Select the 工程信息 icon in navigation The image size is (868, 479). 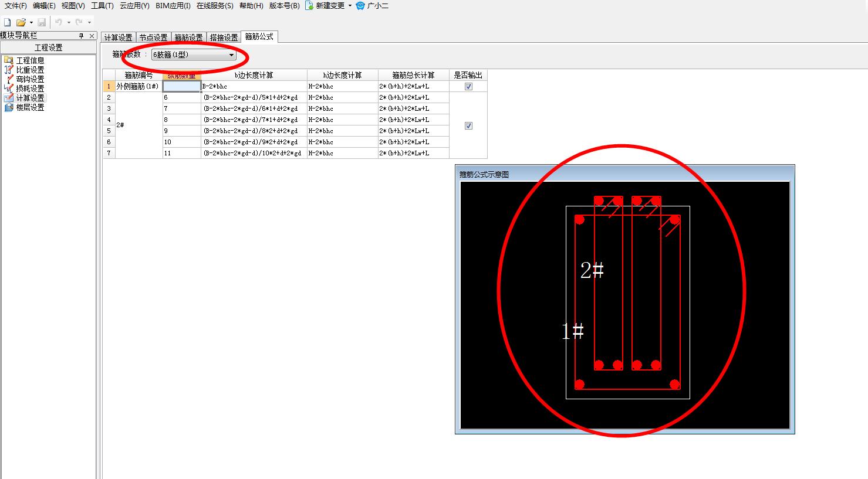pos(8,60)
